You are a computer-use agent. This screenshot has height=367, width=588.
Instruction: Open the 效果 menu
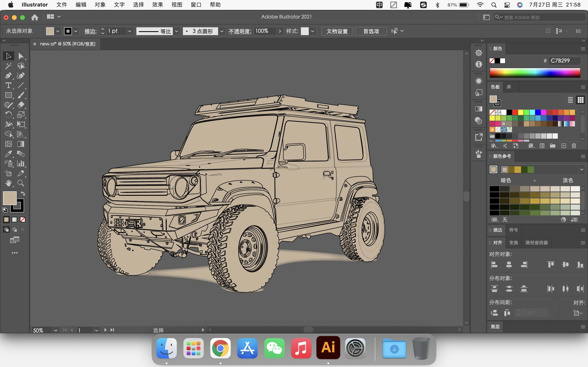(x=157, y=5)
